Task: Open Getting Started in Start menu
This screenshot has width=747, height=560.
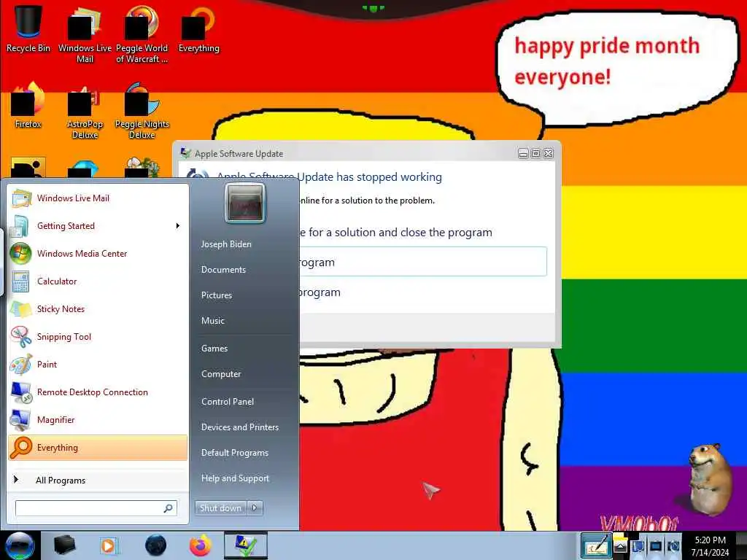Action: pyautogui.click(x=98, y=226)
